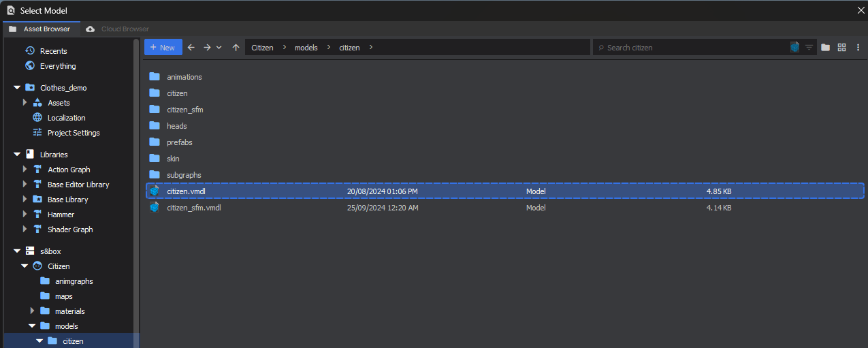Navigate up to the parent folder
This screenshot has width=868, height=348.
(236, 47)
